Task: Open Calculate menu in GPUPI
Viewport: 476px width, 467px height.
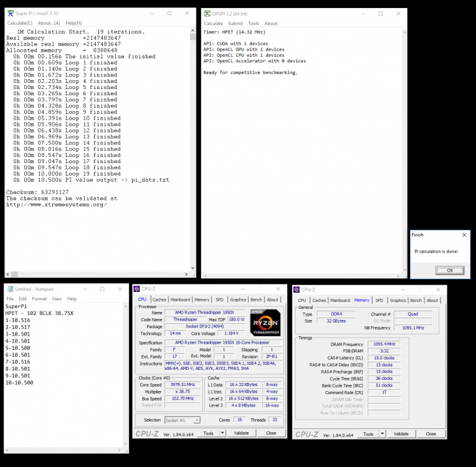Action: (x=213, y=24)
